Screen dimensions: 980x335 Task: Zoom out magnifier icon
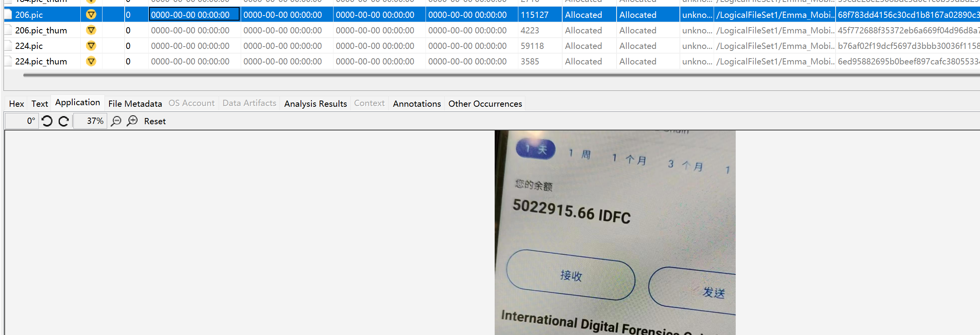(116, 121)
